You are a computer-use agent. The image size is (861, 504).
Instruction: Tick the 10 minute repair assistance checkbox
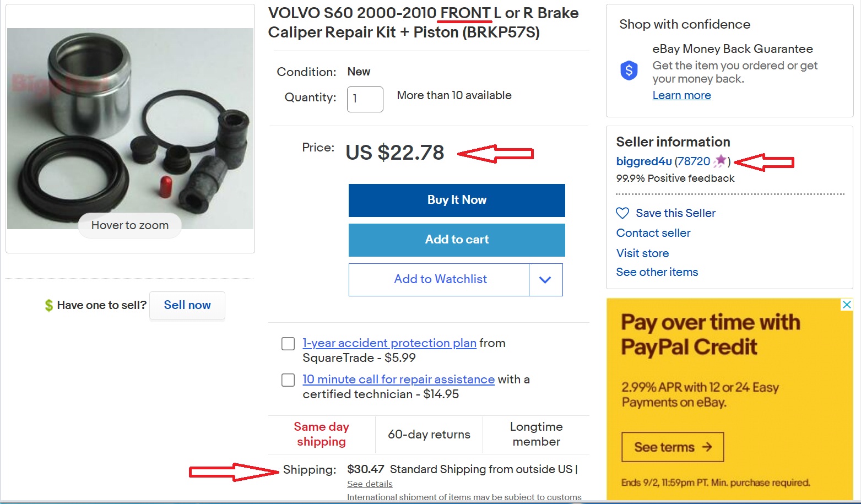288,380
